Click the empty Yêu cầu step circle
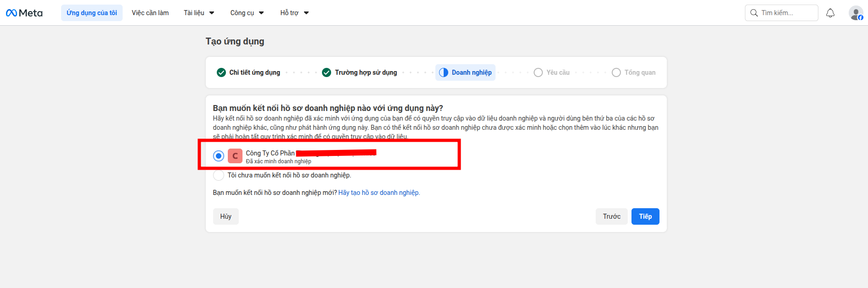868x288 pixels. tap(538, 72)
